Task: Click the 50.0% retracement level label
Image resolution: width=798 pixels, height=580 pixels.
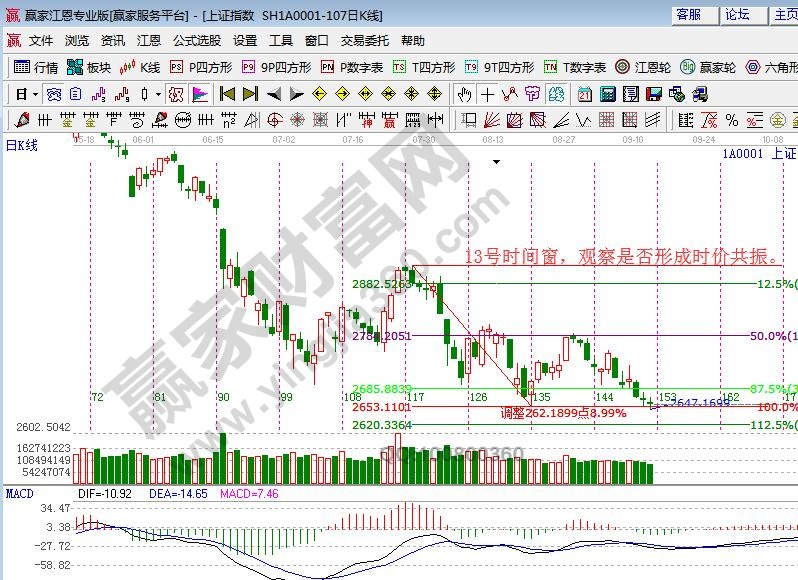Action: (770, 337)
